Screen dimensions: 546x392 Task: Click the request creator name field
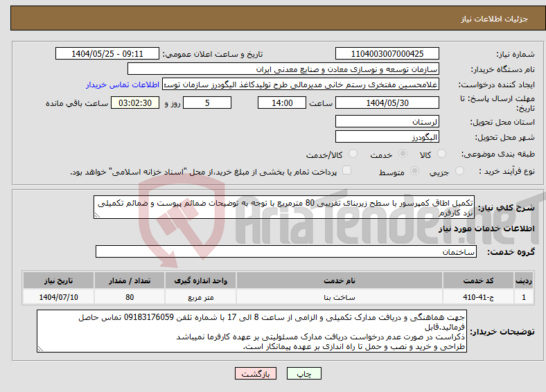301,84
